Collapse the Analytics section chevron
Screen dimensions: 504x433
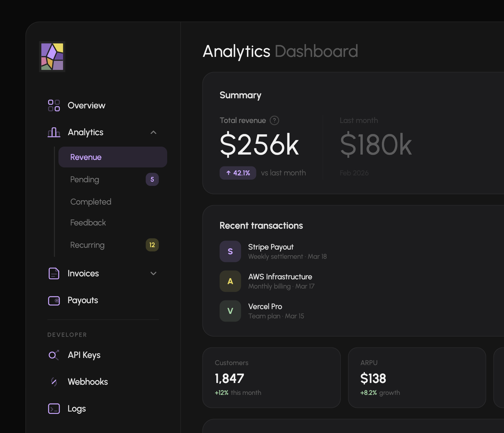pyautogui.click(x=153, y=132)
